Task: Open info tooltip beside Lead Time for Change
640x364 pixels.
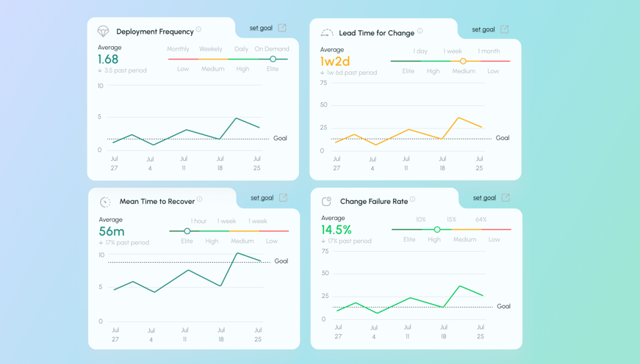Action: [x=420, y=31]
